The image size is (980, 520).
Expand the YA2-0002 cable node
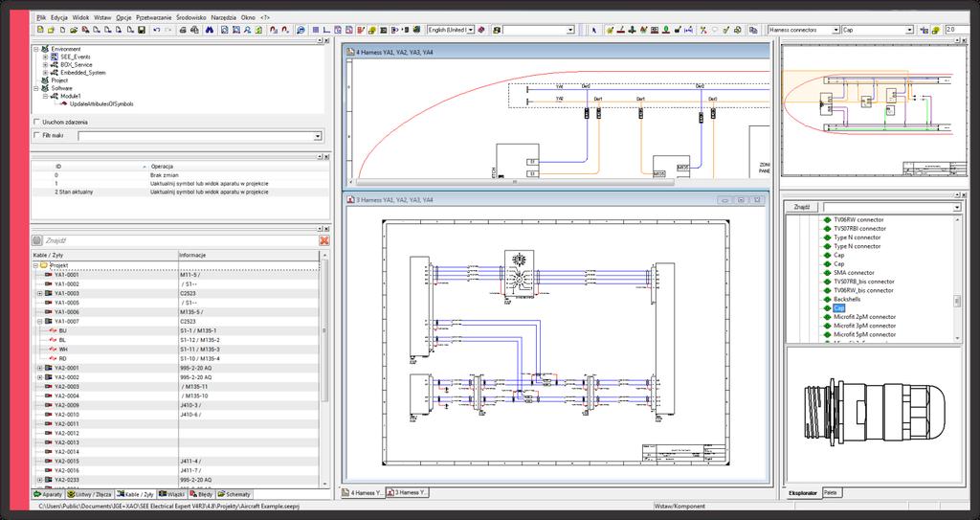tap(40, 377)
